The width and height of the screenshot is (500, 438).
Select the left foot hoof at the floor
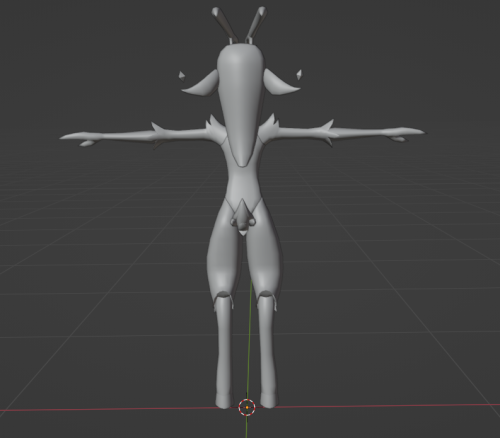tap(224, 400)
